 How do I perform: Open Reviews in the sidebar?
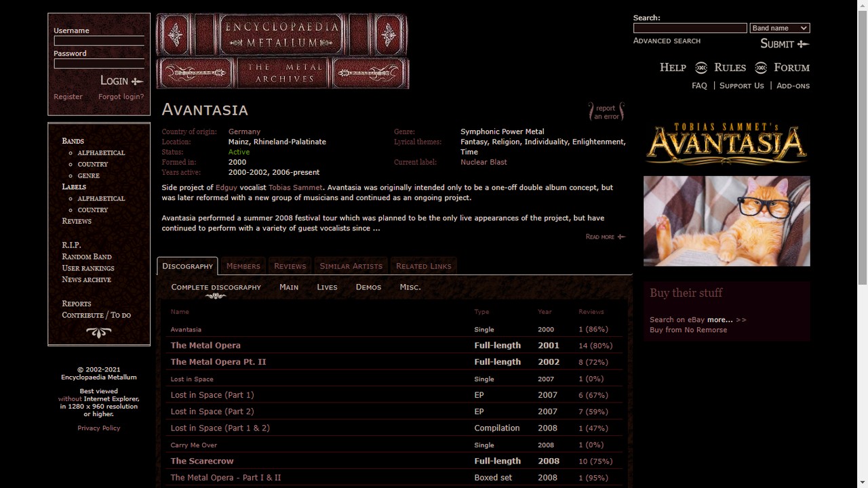coord(77,221)
